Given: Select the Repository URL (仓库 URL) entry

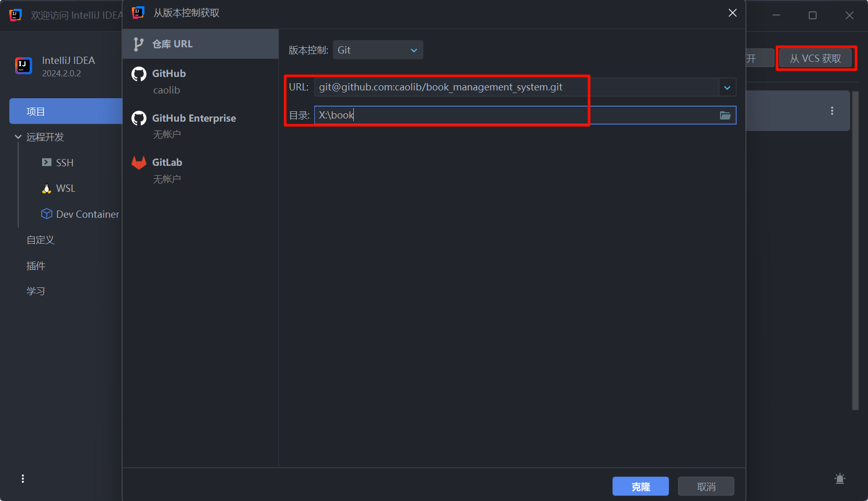Looking at the screenshot, I should [x=201, y=44].
